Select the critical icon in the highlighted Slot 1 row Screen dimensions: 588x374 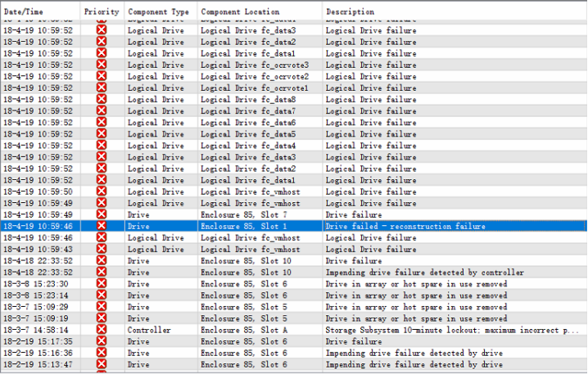(102, 226)
